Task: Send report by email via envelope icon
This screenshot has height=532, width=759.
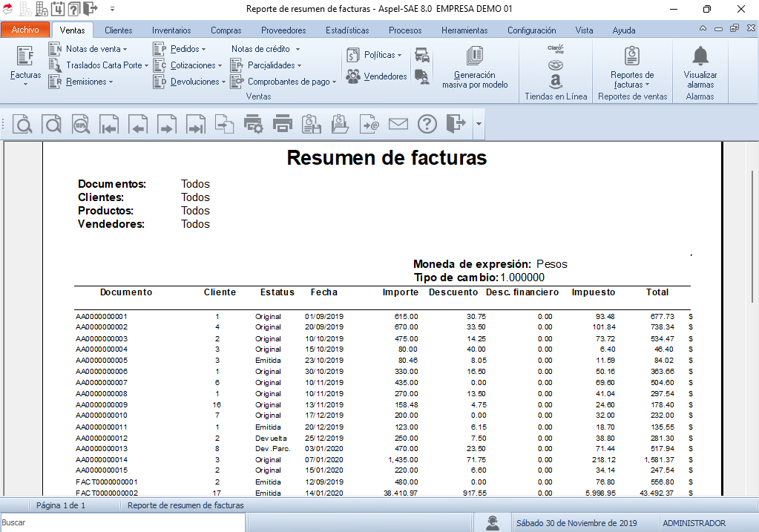Action: [398, 124]
